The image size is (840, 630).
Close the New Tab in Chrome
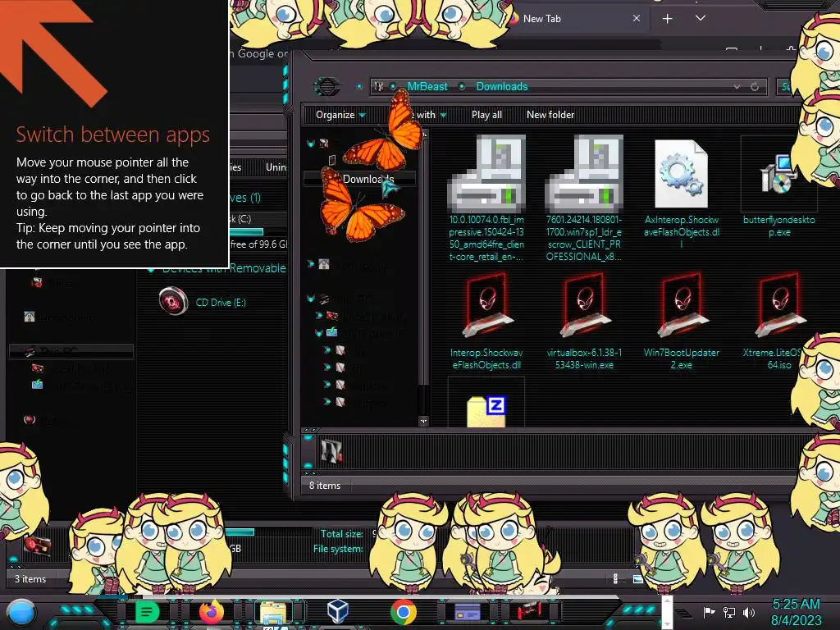(637, 18)
